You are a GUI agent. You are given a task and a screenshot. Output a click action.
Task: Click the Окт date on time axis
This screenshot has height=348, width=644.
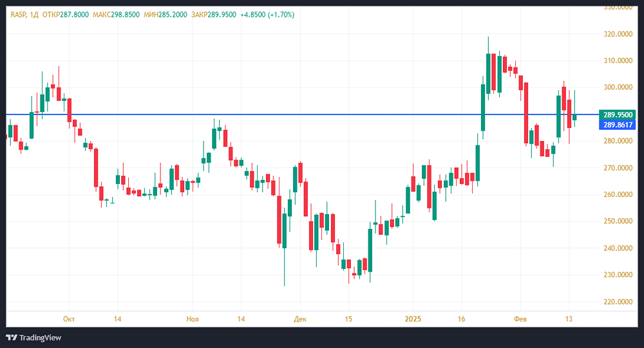click(69, 319)
